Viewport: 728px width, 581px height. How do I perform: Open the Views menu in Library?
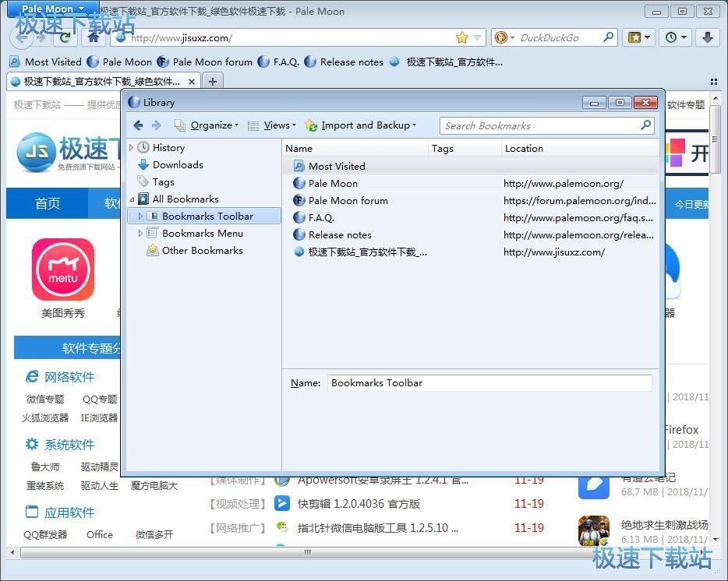272,125
